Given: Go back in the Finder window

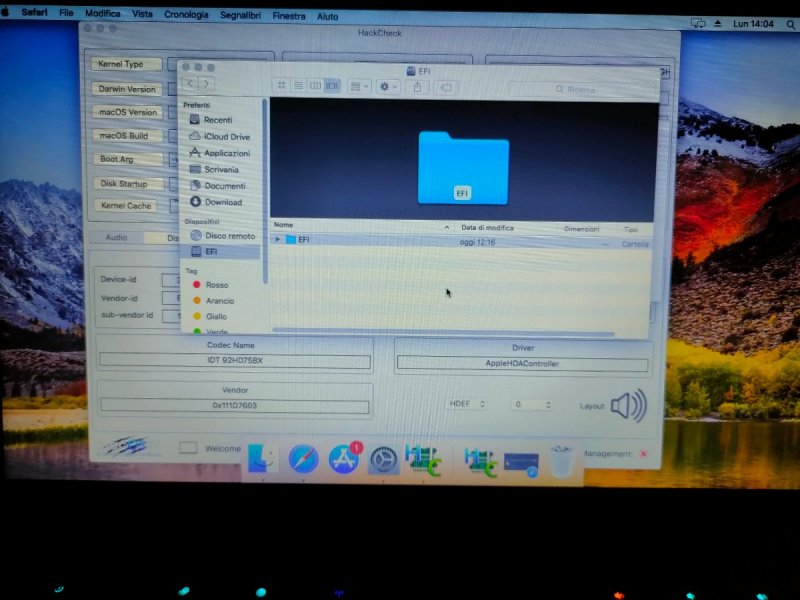Looking at the screenshot, I should pyautogui.click(x=190, y=83).
